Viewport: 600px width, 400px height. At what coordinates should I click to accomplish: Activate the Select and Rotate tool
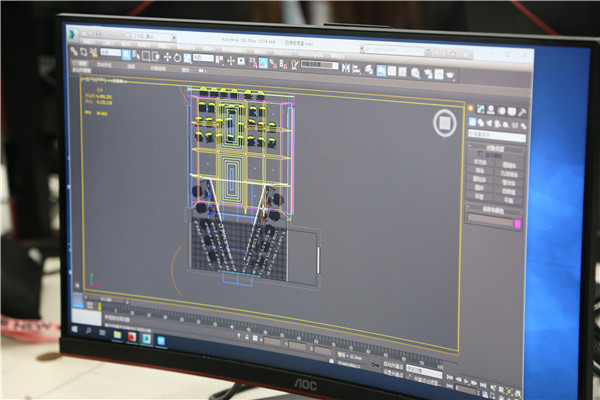[177, 57]
